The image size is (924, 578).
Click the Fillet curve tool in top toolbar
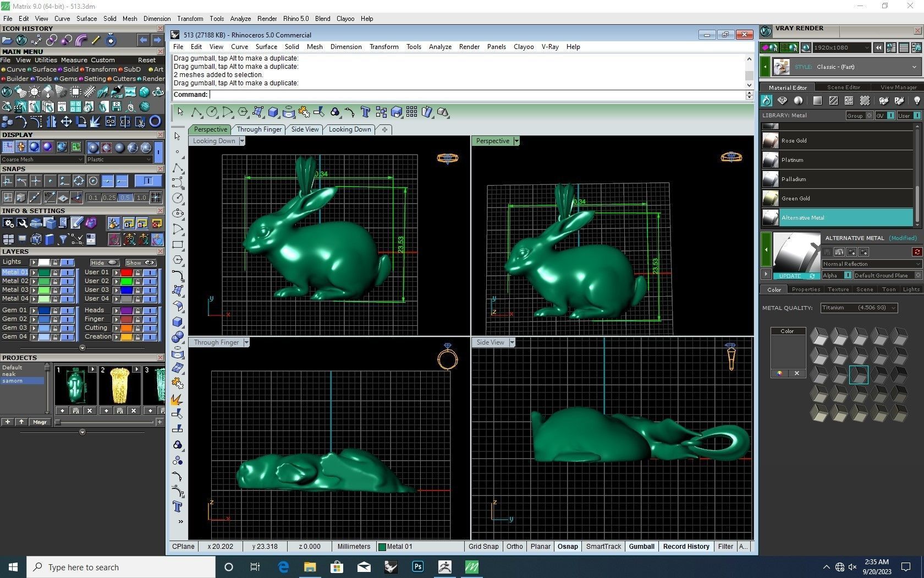coord(350,112)
